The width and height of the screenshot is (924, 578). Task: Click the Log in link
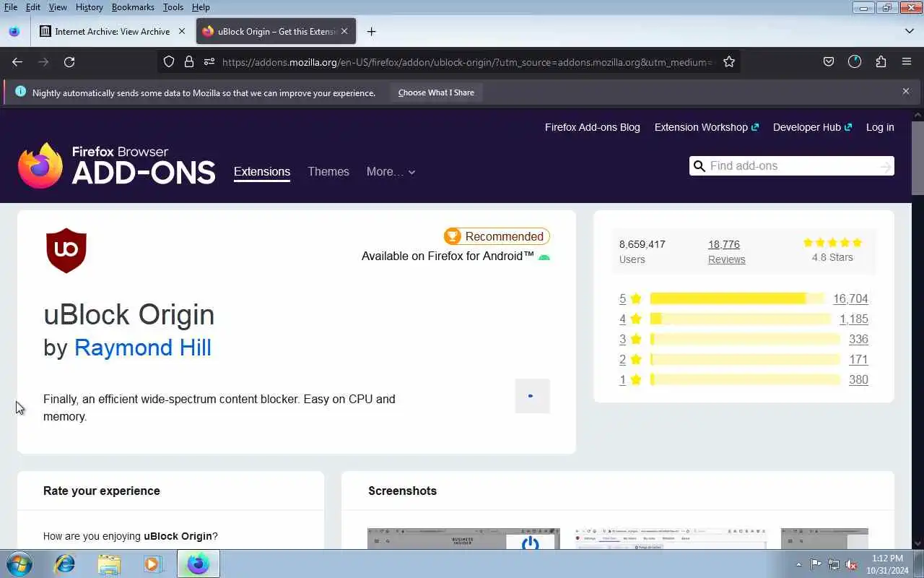880,127
